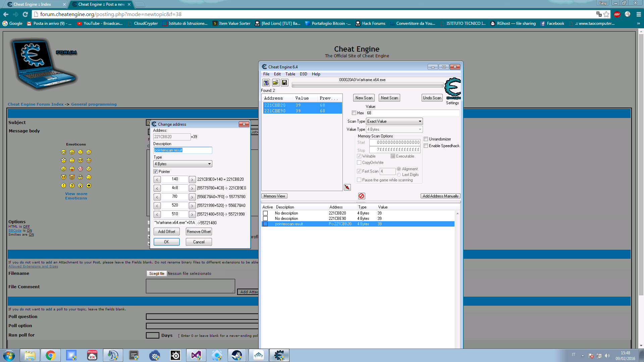Click the red no-entry clear addresses icon
644x362 pixels.
point(361,196)
